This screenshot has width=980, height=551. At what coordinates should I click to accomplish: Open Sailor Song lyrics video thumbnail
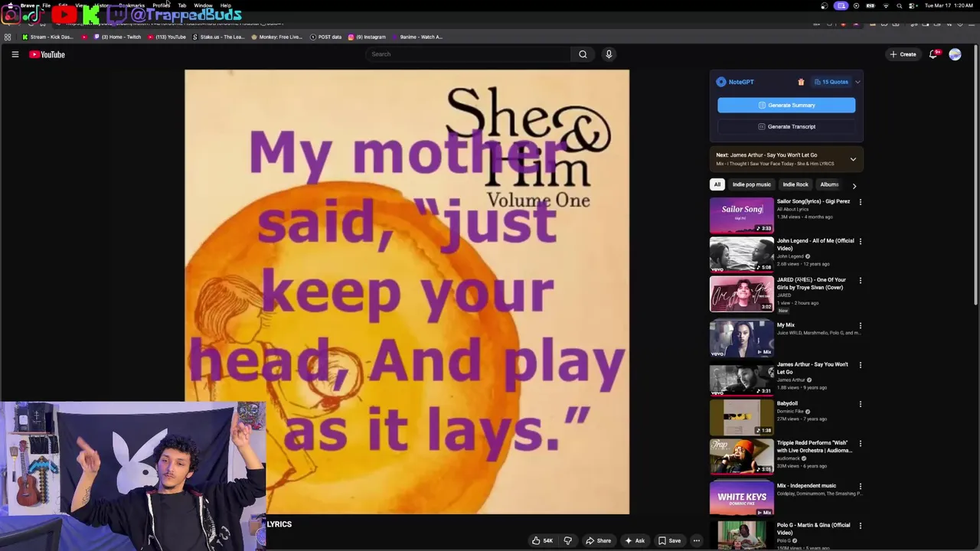[x=742, y=215]
